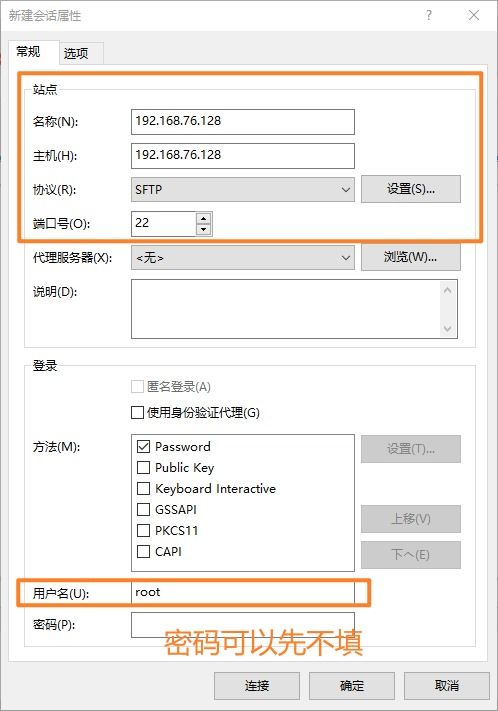This screenshot has width=498, height=711.
Task: Expand the 代理服务器 proxy dropdown
Action: (243, 258)
